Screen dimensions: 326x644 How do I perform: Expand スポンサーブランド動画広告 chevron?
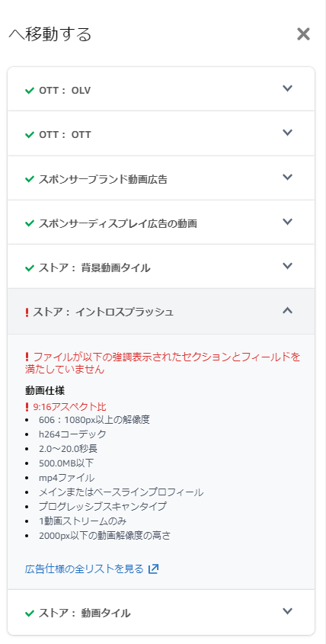click(x=287, y=177)
